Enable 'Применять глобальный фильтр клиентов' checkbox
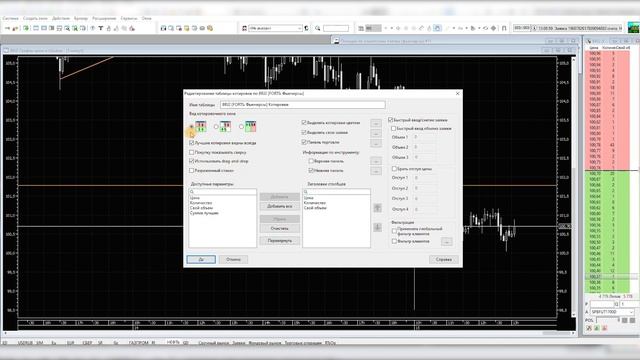Screen dimensions: 640x360 coord(394,231)
